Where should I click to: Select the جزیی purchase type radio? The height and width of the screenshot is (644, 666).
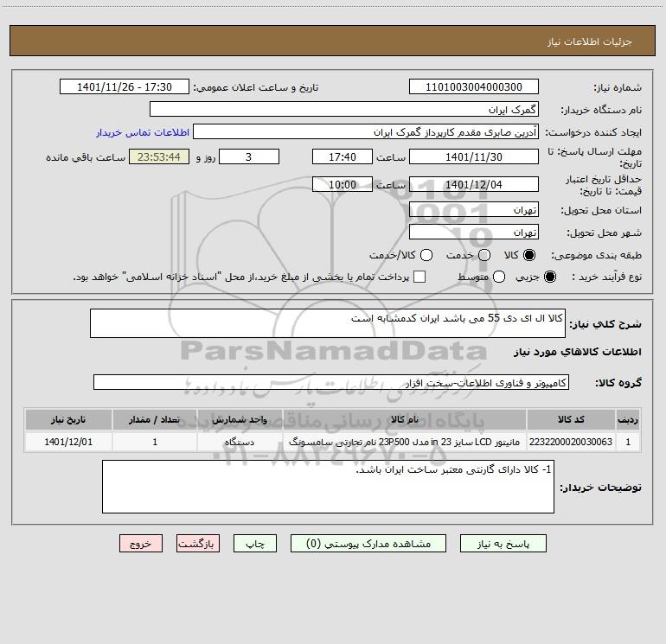pos(549,277)
